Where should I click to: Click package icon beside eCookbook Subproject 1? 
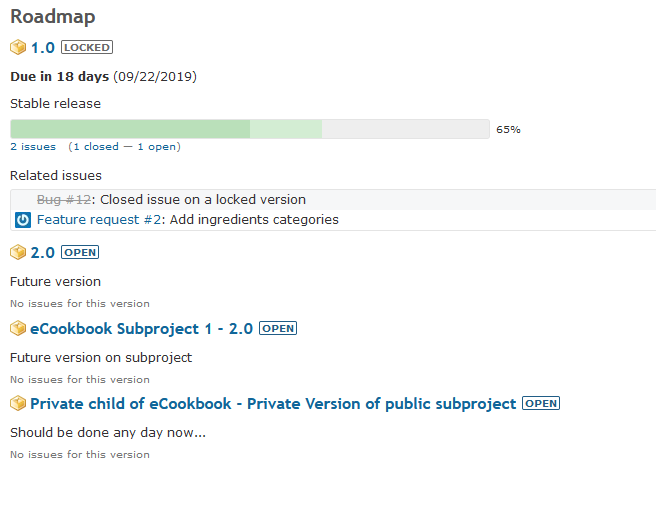click(x=18, y=328)
